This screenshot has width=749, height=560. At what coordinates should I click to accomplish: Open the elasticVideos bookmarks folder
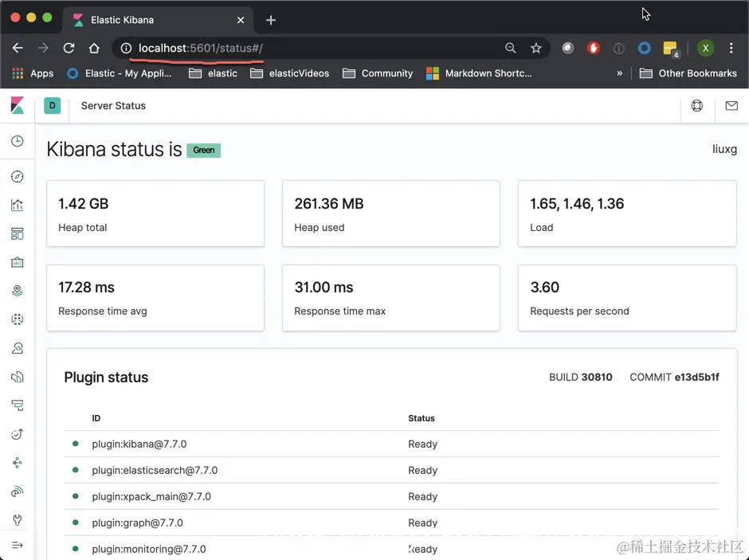pyautogui.click(x=289, y=73)
